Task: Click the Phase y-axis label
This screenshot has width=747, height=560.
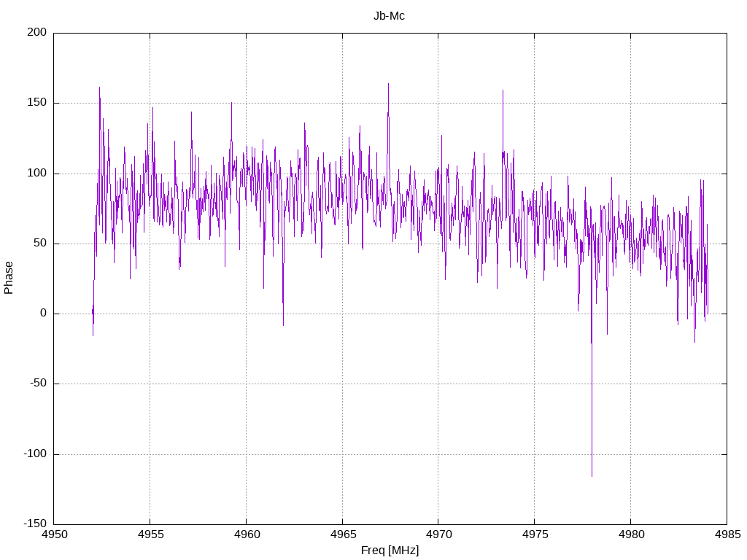Action: point(9,278)
